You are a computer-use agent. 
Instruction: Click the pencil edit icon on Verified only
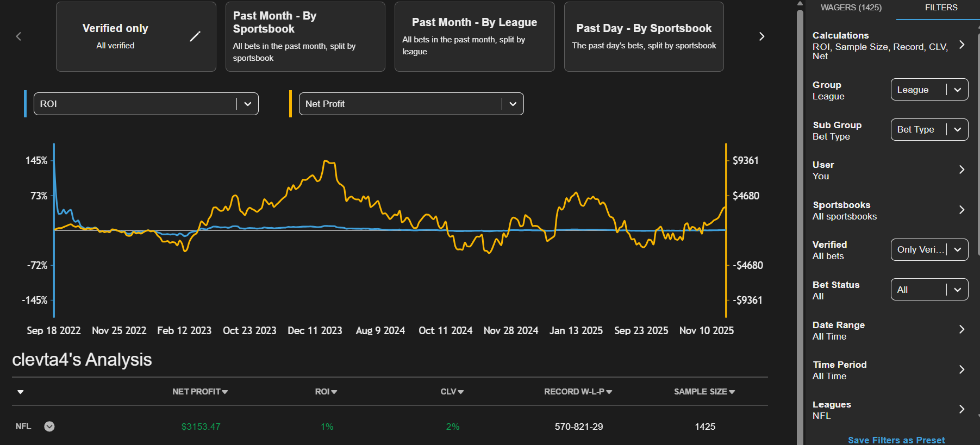pyautogui.click(x=195, y=36)
